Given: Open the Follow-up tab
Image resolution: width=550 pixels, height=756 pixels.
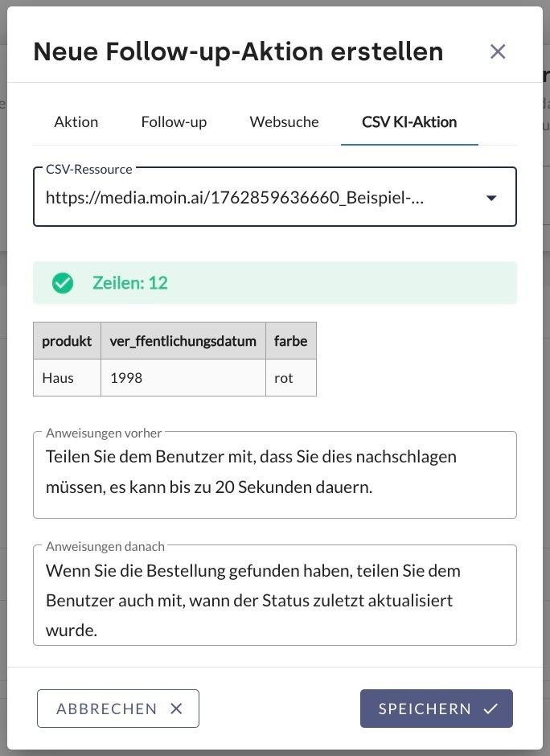Looking at the screenshot, I should [x=174, y=122].
